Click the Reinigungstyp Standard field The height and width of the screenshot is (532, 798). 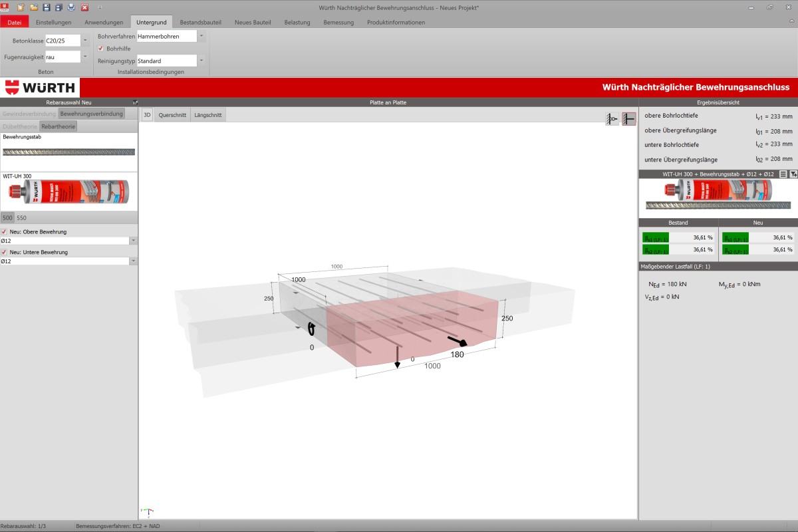click(x=166, y=61)
